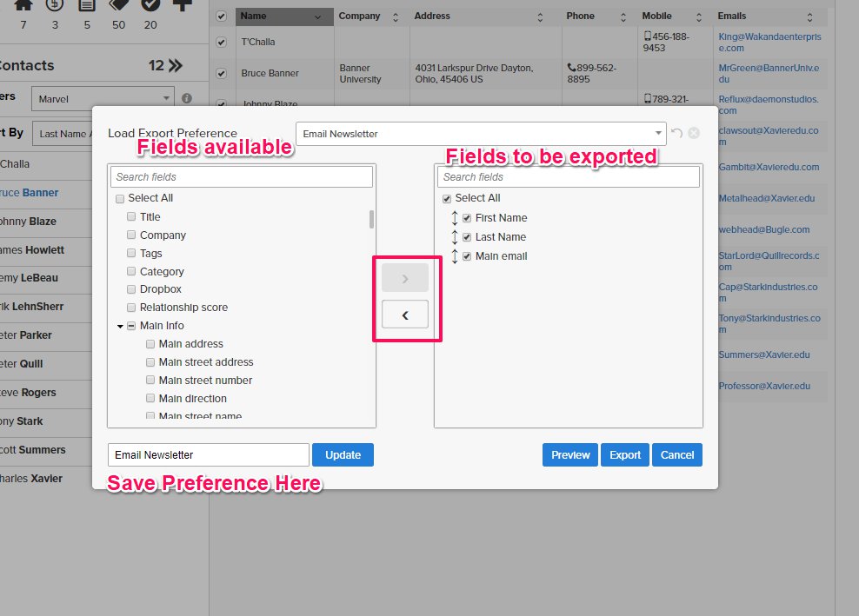Viewport: 859px width, 616px height.
Task: Click the drag handle beside First Name
Action: point(454,218)
